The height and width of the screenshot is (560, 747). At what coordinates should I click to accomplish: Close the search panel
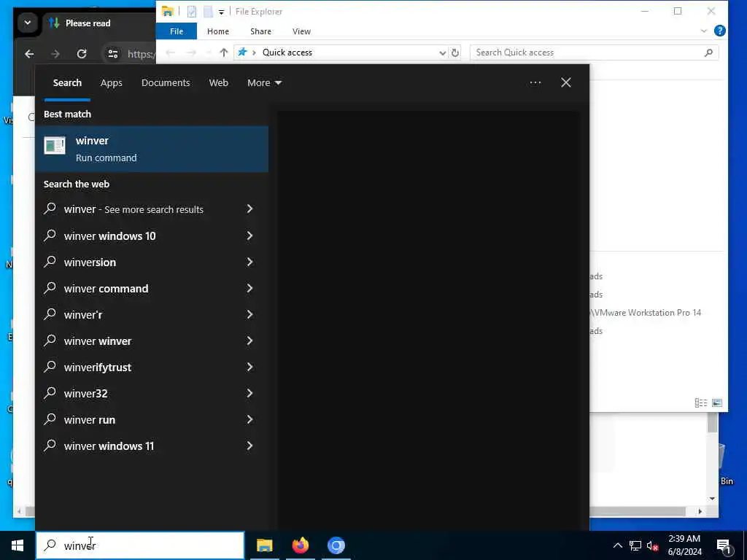(x=566, y=83)
